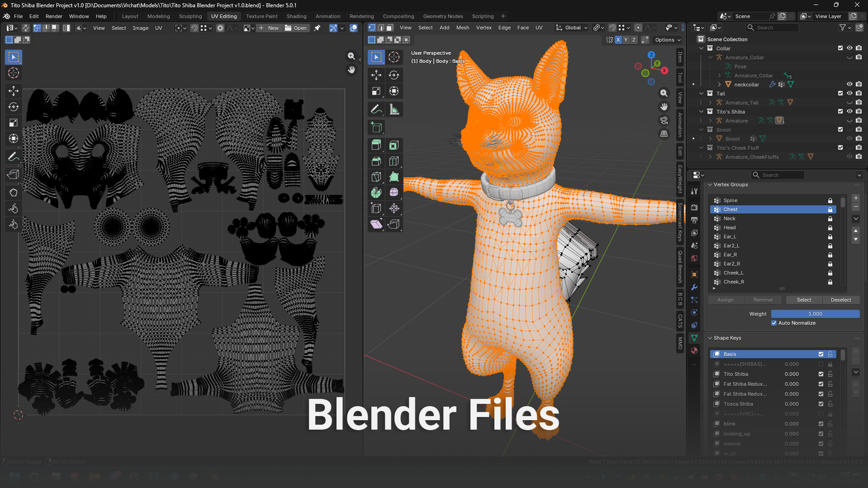Collapse the Tito's Shiba collection
The width and height of the screenshot is (868, 488).
(x=701, y=111)
